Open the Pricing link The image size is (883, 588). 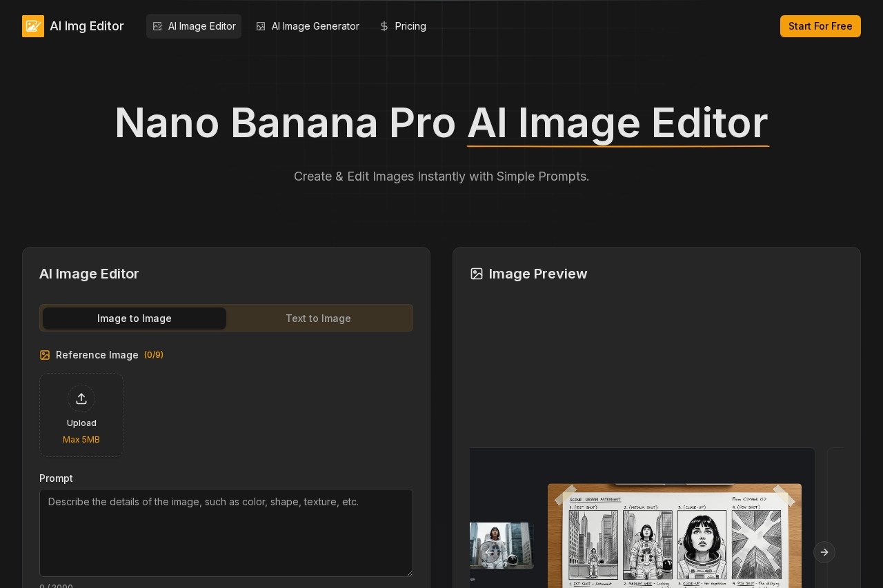[x=410, y=26]
